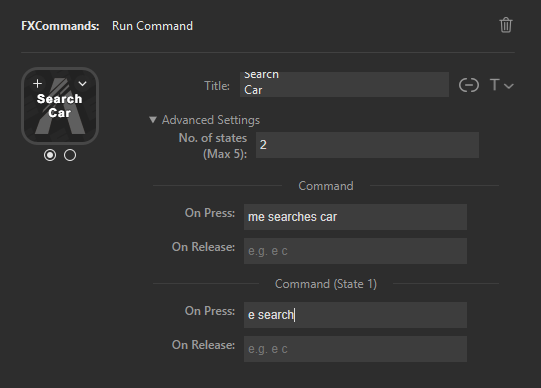Click the Run Command action name
Viewport: 541px width, 388px height.
[x=153, y=26]
